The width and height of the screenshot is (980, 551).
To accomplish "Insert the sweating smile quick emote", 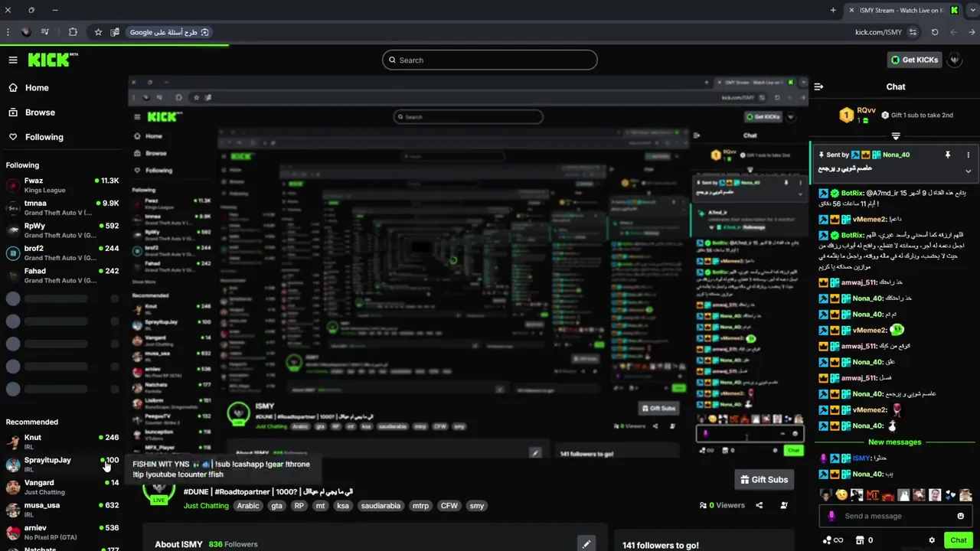I will pyautogui.click(x=842, y=495).
